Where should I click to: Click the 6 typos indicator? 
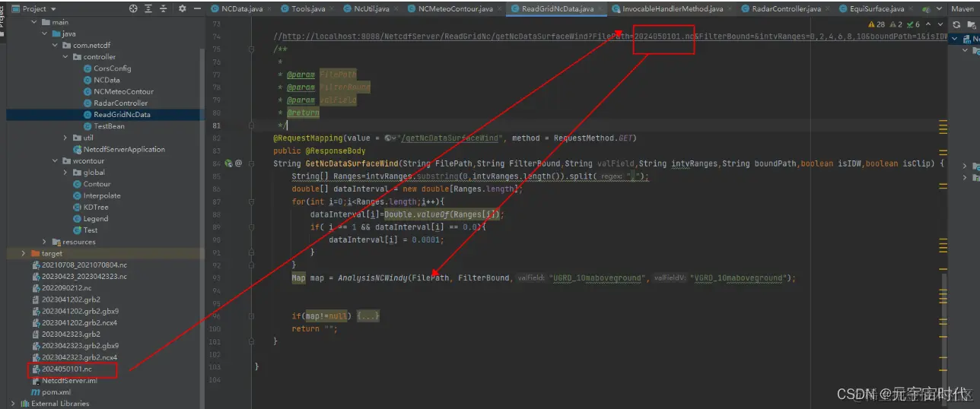pyautogui.click(x=913, y=24)
